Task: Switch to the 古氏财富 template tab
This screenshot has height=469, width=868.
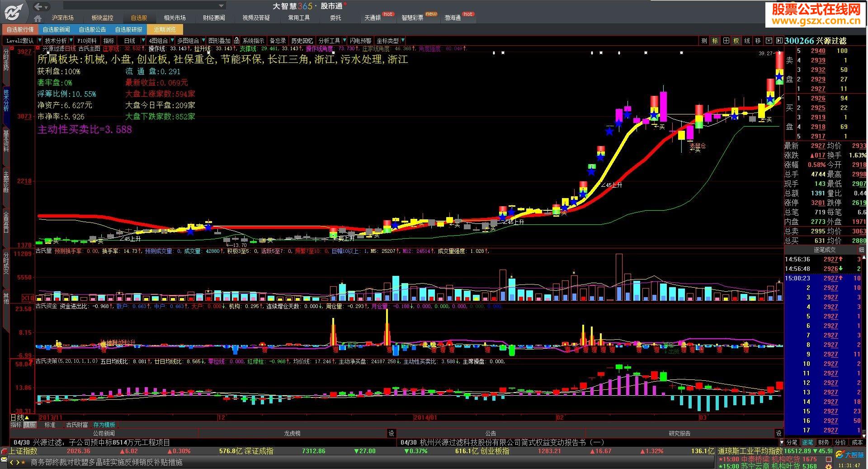Action: (x=77, y=425)
